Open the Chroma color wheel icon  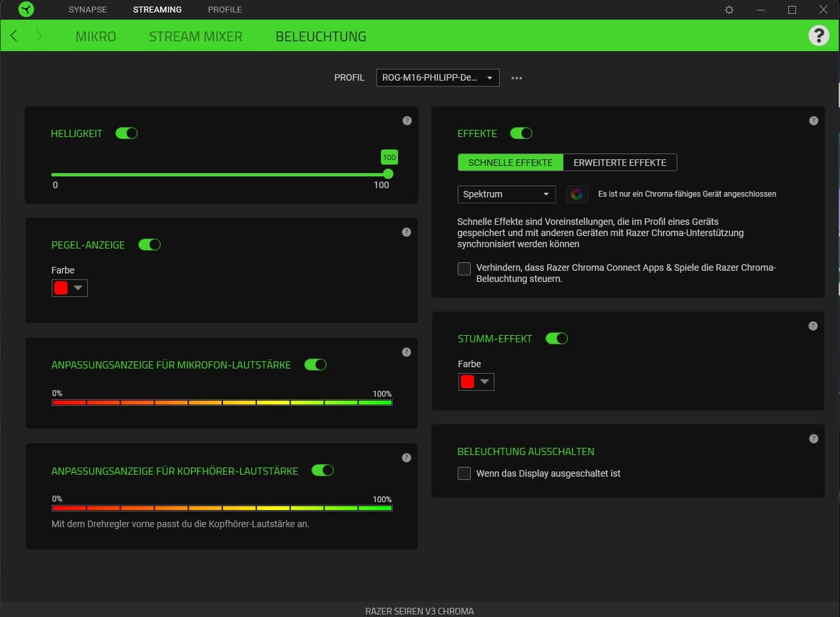[576, 194]
